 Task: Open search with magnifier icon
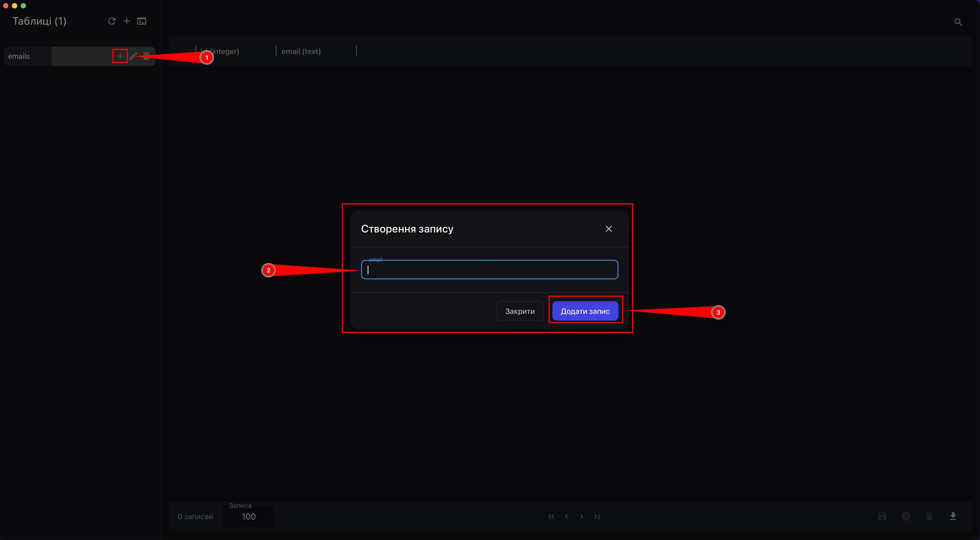pos(958,22)
